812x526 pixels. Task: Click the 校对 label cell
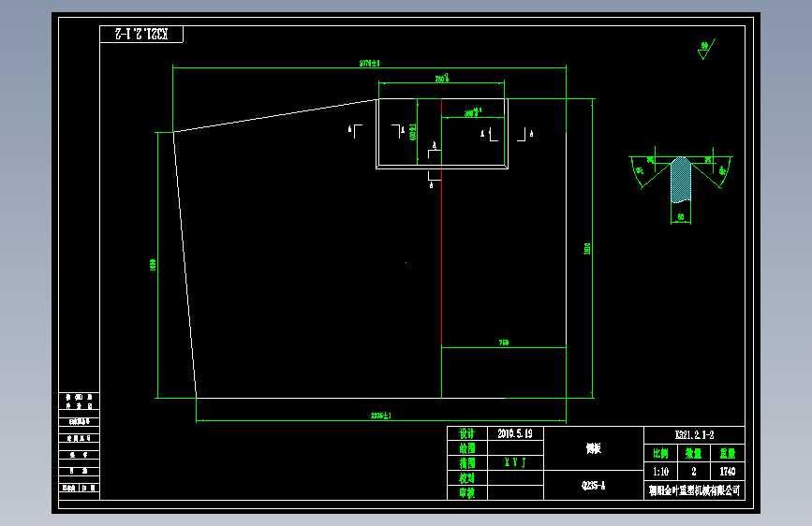click(x=467, y=477)
